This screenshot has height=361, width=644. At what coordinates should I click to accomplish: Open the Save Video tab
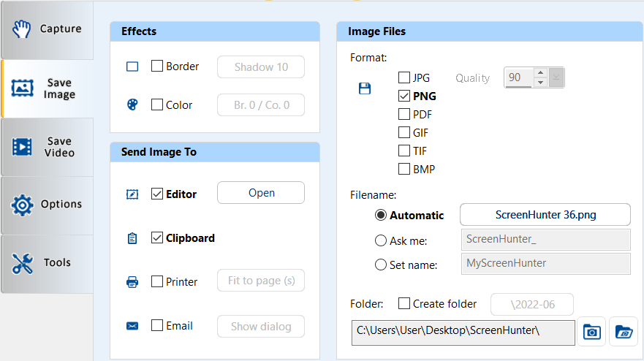click(x=47, y=147)
